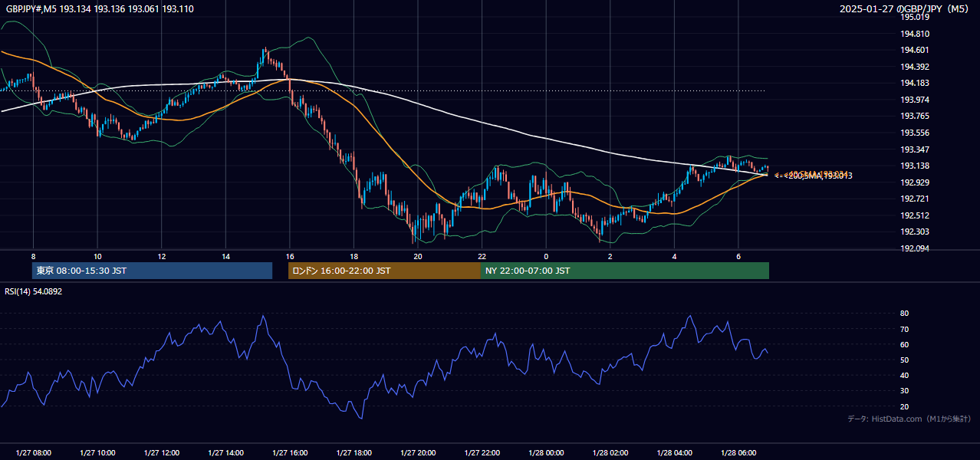Click the hour label 10 under the price chart
Screen dimensions: 980x460
(97, 256)
